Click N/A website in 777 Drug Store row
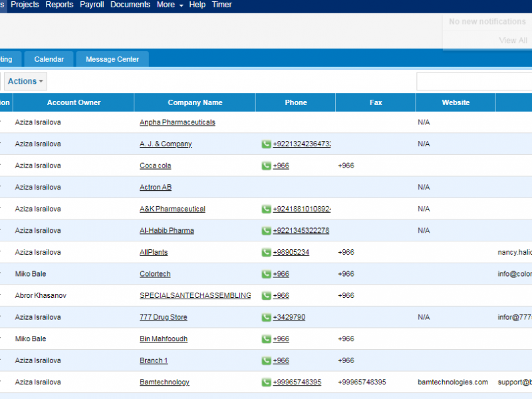 point(424,318)
